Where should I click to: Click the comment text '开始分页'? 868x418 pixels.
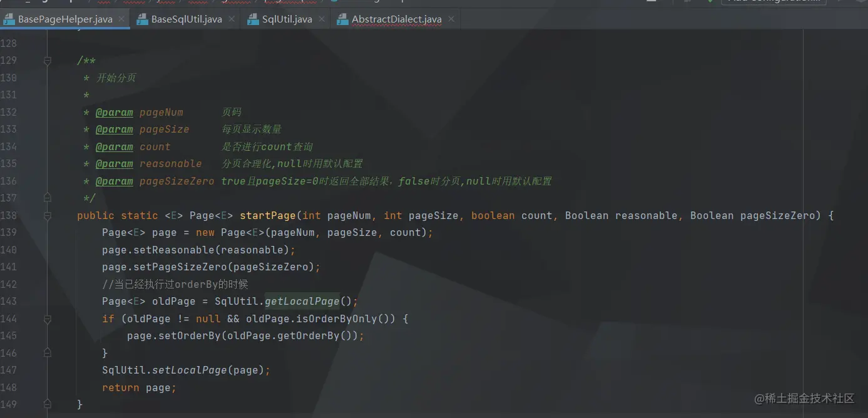click(x=116, y=78)
